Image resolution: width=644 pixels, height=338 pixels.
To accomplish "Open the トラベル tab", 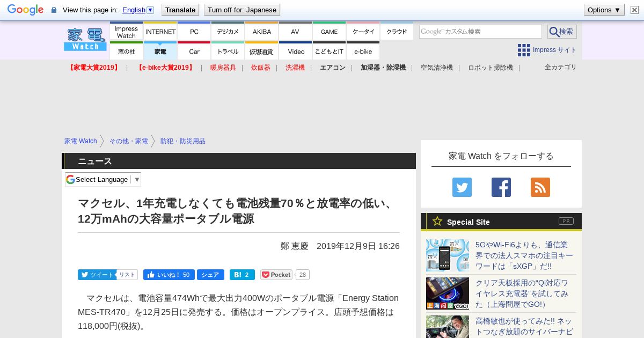I will tap(228, 51).
